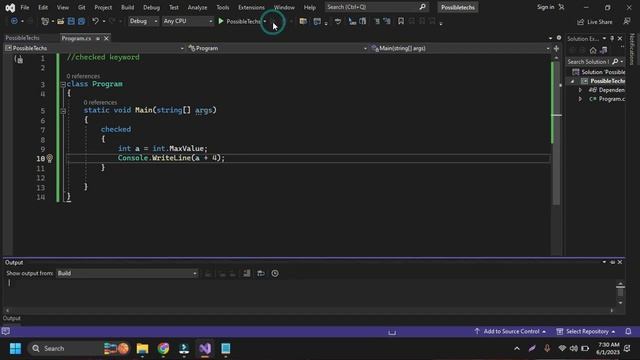Click the clock timestamp icon in Output toolbar
Image resolution: width=640 pixels, height=360 pixels.
[275, 273]
